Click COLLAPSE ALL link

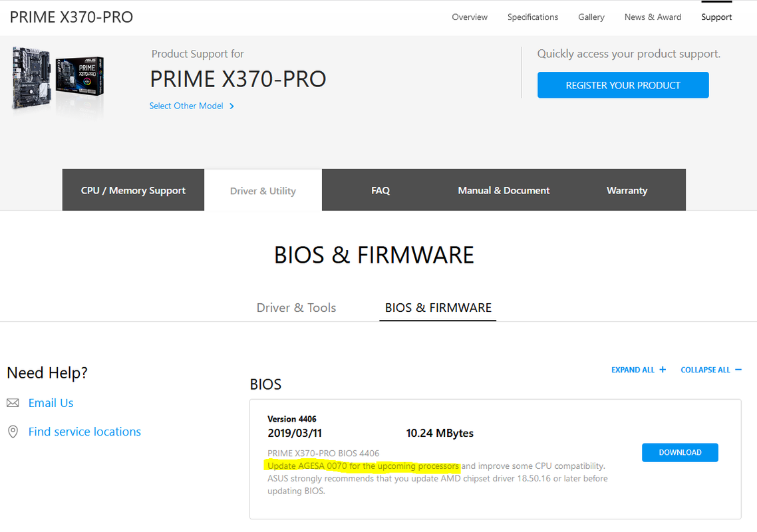[x=705, y=370]
